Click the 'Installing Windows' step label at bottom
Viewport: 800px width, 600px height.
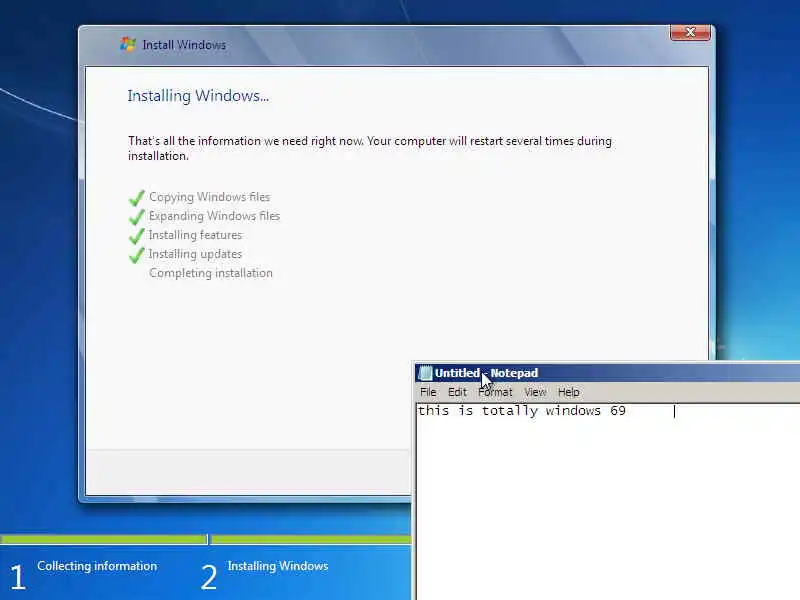pyautogui.click(x=278, y=566)
